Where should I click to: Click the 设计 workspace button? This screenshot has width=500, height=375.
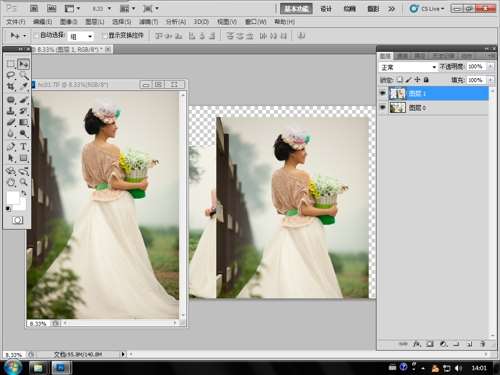[x=326, y=9]
